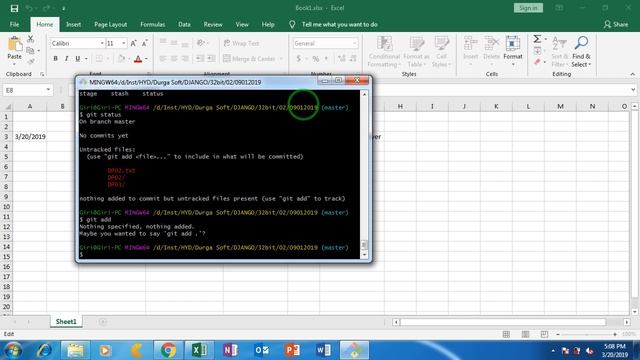Toggle Bold formatting
The height and width of the screenshot is (360, 640).
coord(56,59)
